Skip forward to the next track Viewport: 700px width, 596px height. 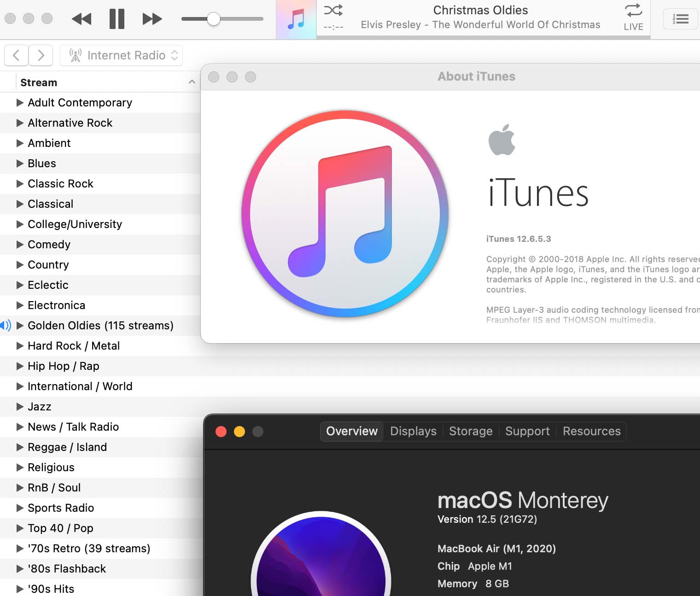[x=152, y=19]
